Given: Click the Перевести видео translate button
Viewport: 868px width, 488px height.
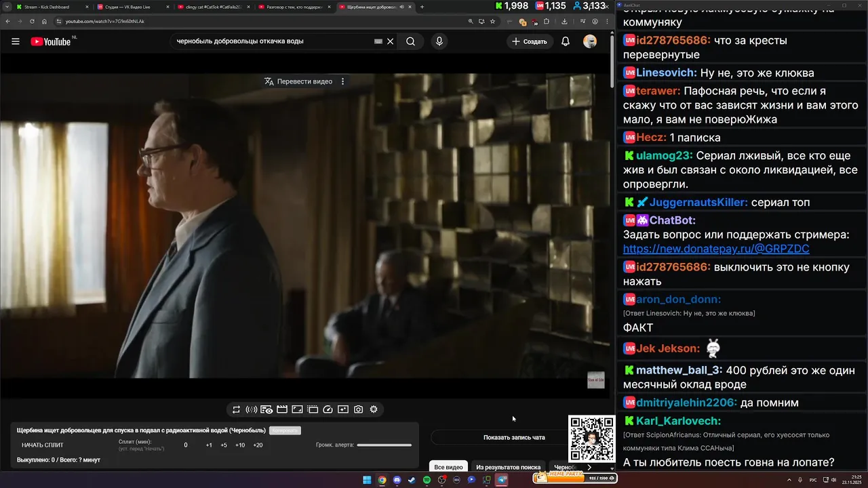Looking at the screenshot, I should click(x=298, y=81).
